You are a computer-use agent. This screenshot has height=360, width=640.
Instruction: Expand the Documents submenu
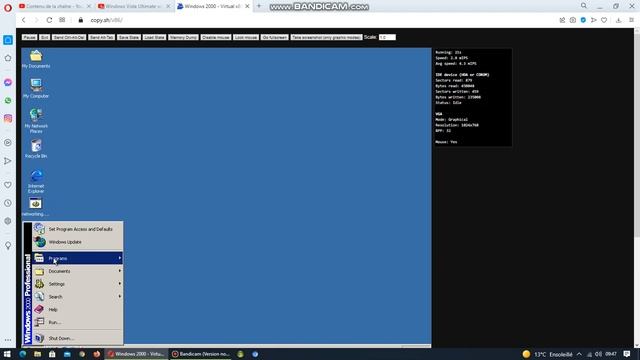tap(78, 271)
